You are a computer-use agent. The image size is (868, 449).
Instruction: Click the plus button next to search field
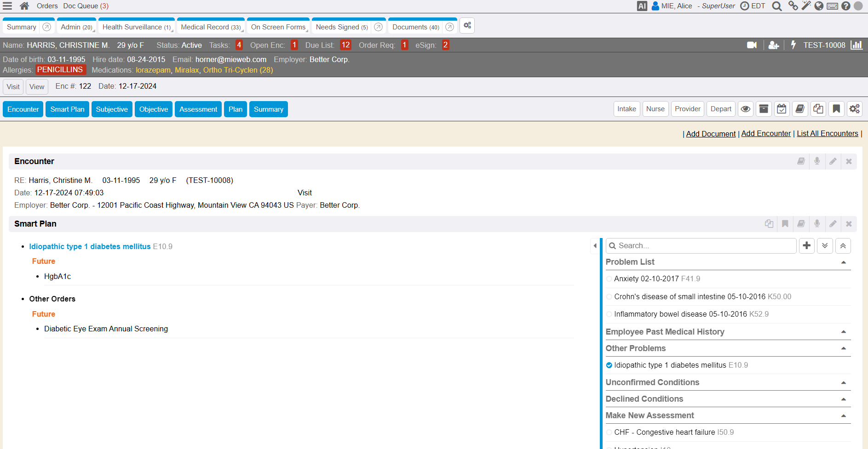[807, 246]
